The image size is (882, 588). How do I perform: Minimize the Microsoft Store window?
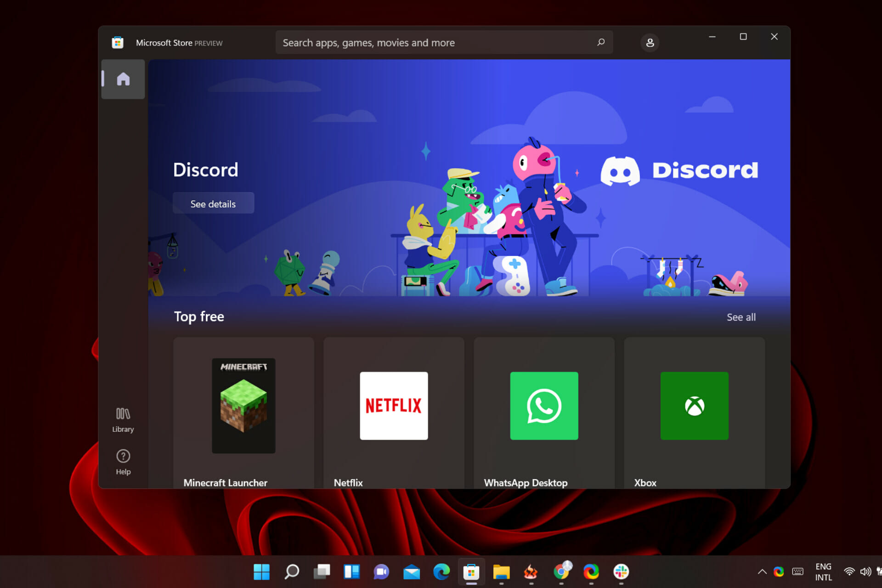[x=712, y=37]
